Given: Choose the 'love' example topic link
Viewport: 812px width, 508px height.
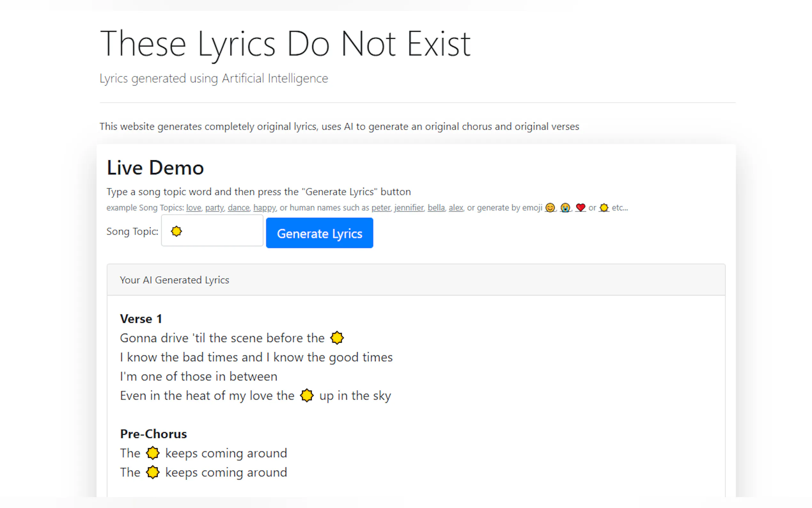Looking at the screenshot, I should [x=194, y=208].
